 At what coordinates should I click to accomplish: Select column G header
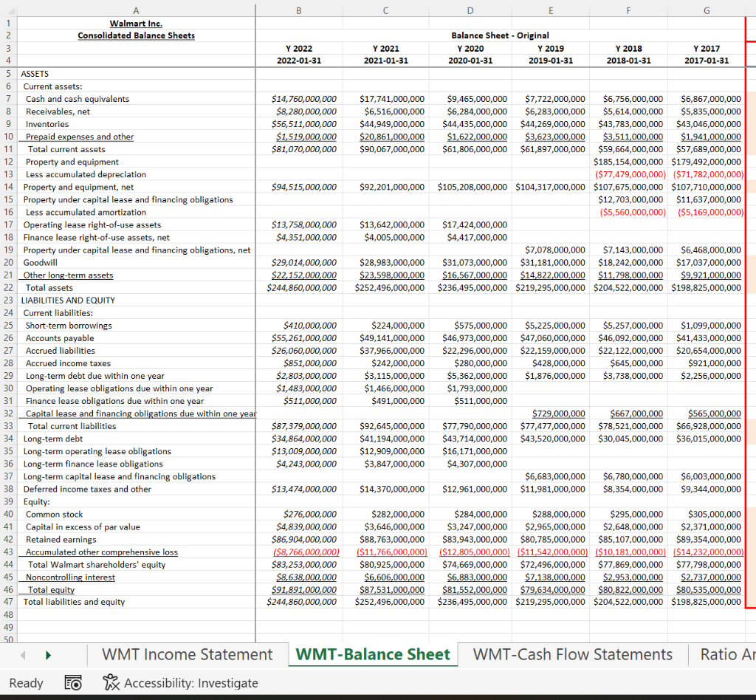tap(707, 10)
